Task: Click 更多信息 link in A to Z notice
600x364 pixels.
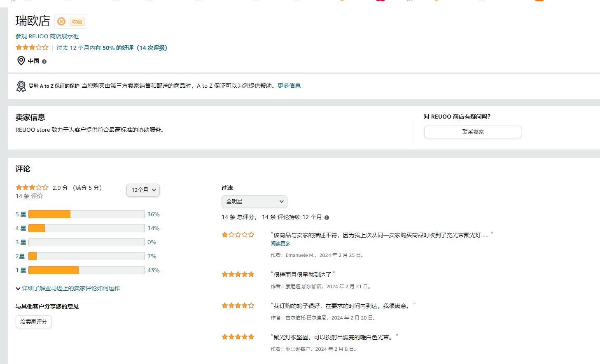Action: point(289,86)
